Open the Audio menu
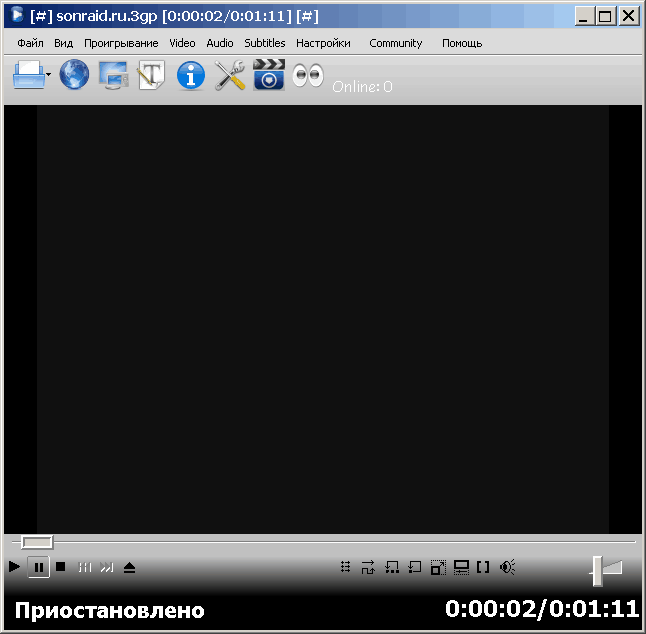The height and width of the screenshot is (634, 646). (x=220, y=43)
